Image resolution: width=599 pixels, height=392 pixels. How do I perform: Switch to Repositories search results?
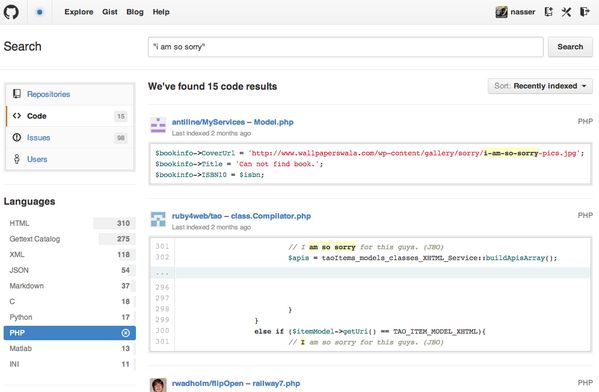tap(49, 94)
